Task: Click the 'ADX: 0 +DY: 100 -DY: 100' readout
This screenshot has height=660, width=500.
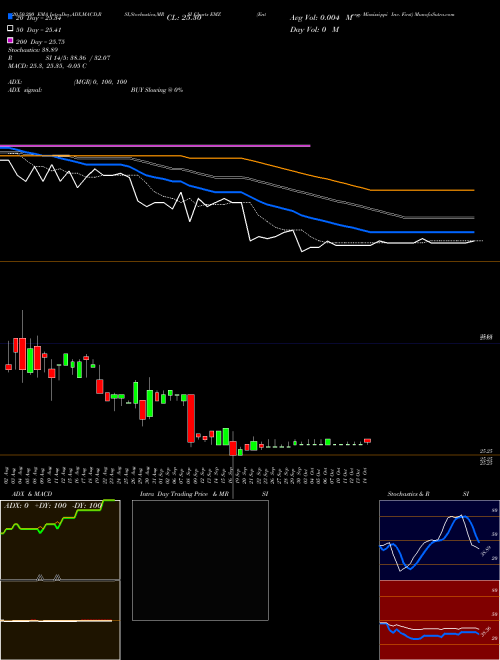Action: 53,505
